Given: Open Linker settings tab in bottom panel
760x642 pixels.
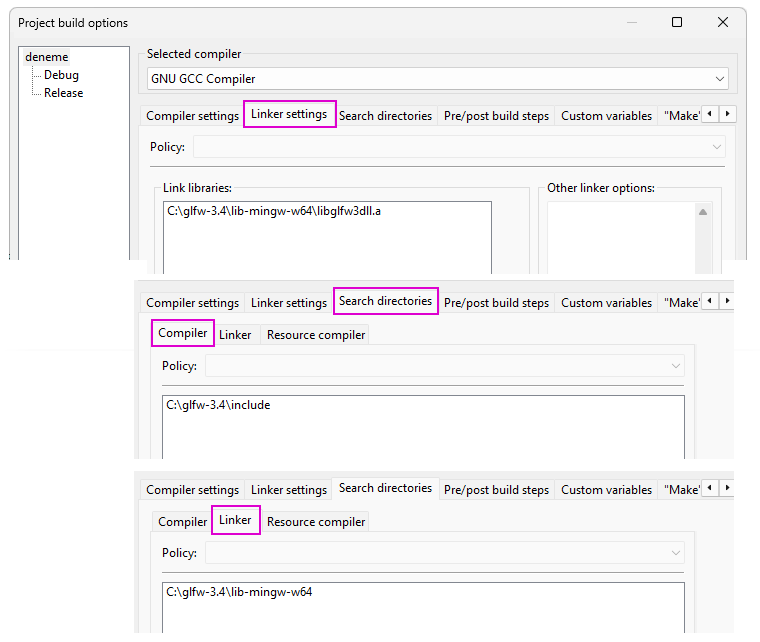Looking at the screenshot, I should pos(289,490).
